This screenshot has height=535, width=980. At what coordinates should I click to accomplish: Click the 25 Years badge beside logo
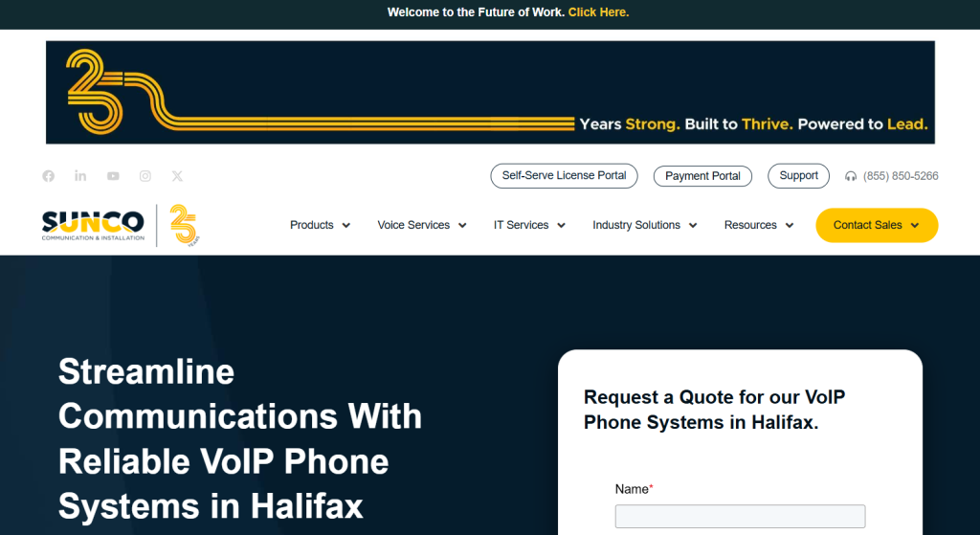tap(185, 225)
